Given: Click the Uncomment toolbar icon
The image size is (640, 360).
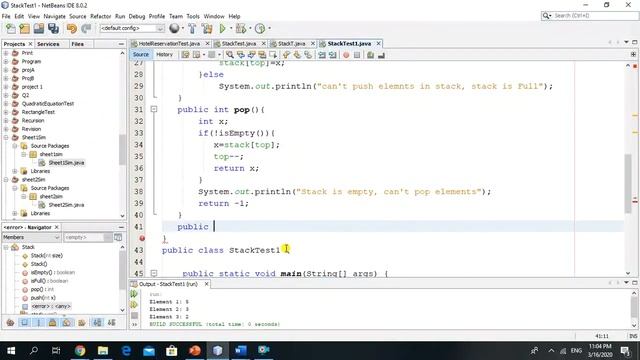Looking at the screenshot, I should tap(381, 55).
